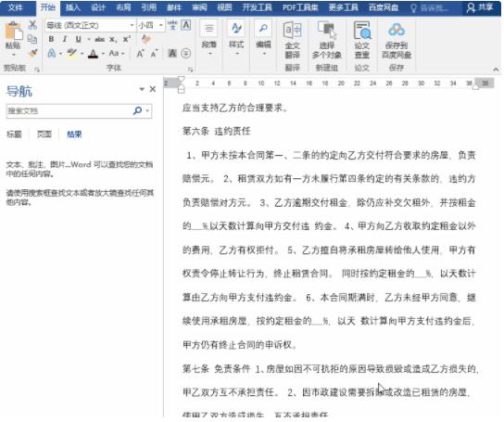Click the Paste (粘贴) clipboard icon
This screenshot has height=422, width=504.
point(14,31)
